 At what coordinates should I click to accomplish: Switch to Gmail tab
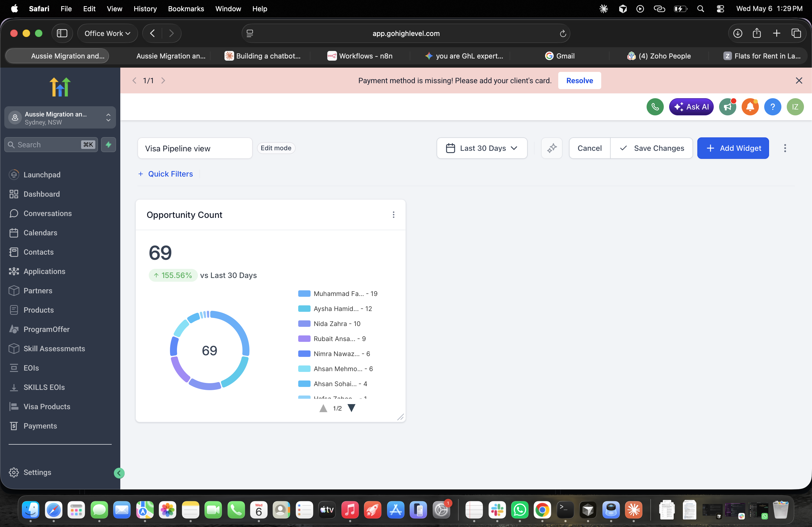[560, 56]
